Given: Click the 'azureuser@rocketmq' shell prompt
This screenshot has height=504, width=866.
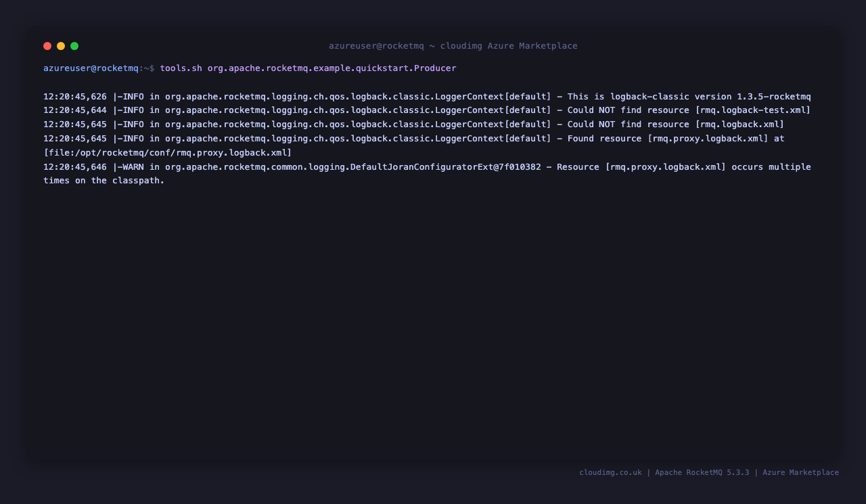Looking at the screenshot, I should (x=91, y=68).
